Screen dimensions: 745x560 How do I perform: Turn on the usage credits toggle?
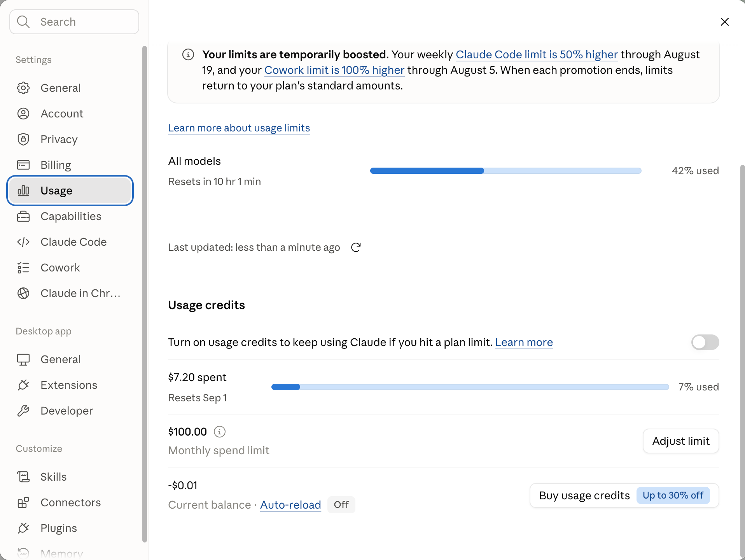click(x=705, y=342)
